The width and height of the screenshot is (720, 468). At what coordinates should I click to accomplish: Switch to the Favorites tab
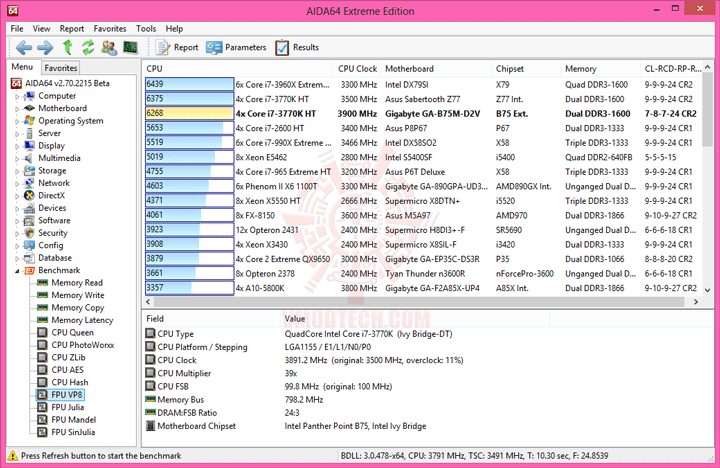61,68
